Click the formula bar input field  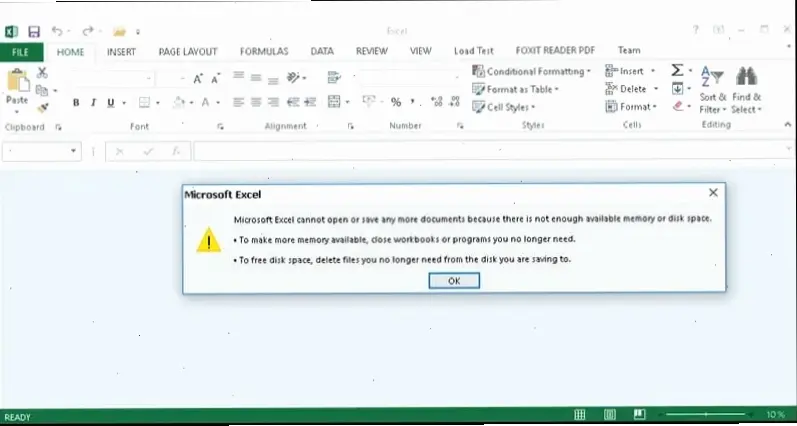(492, 151)
